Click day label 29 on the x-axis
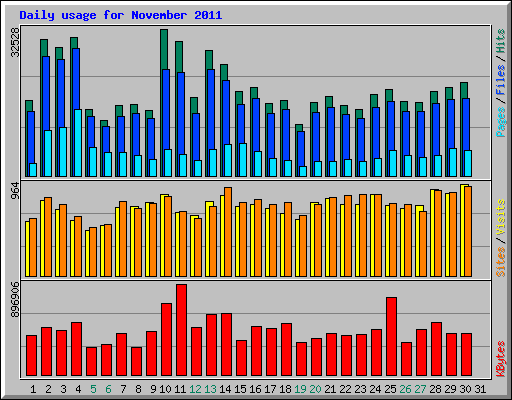Screen dimensions: 512x400 tap(450, 389)
